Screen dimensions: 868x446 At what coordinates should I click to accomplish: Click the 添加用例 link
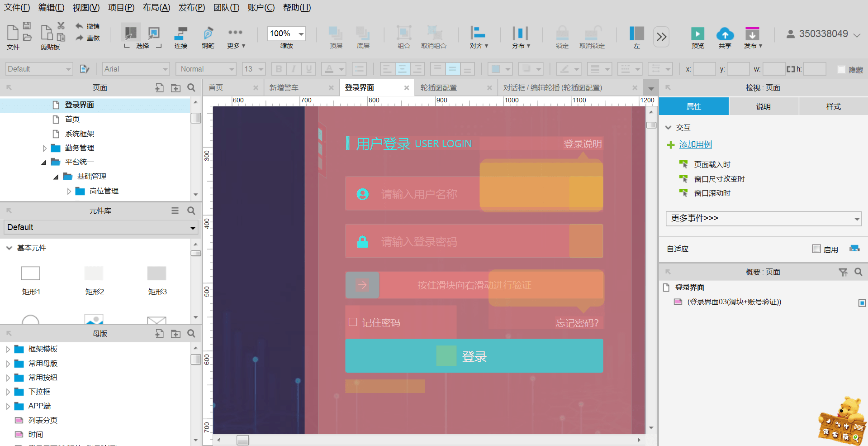[695, 144]
